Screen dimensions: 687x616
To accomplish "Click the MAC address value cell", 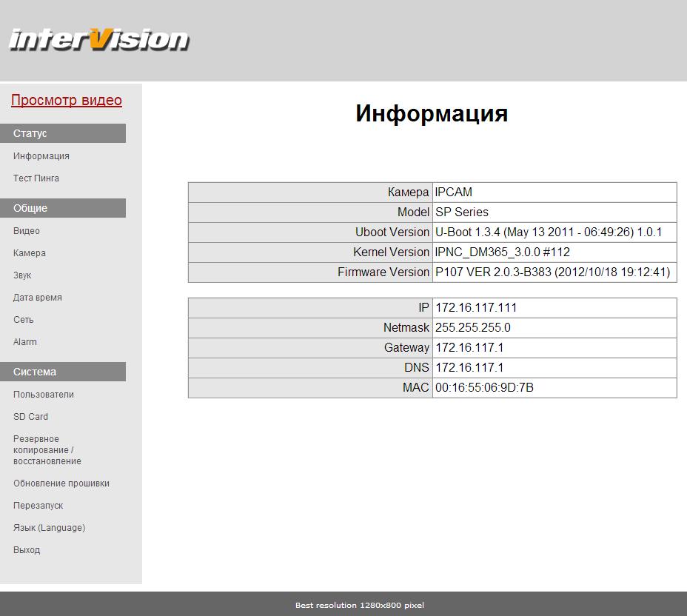I will [554, 387].
